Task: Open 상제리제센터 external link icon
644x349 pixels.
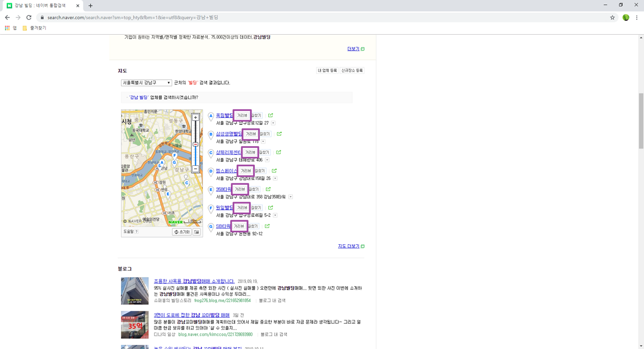Action: click(278, 152)
